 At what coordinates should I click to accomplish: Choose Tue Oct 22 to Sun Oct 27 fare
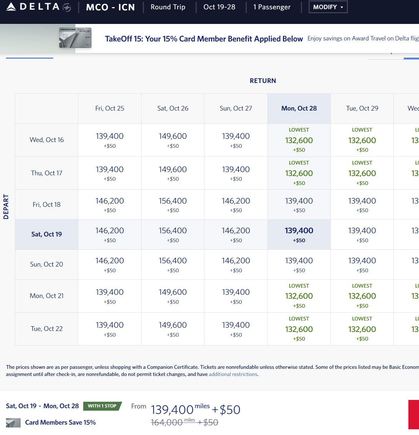click(236, 329)
